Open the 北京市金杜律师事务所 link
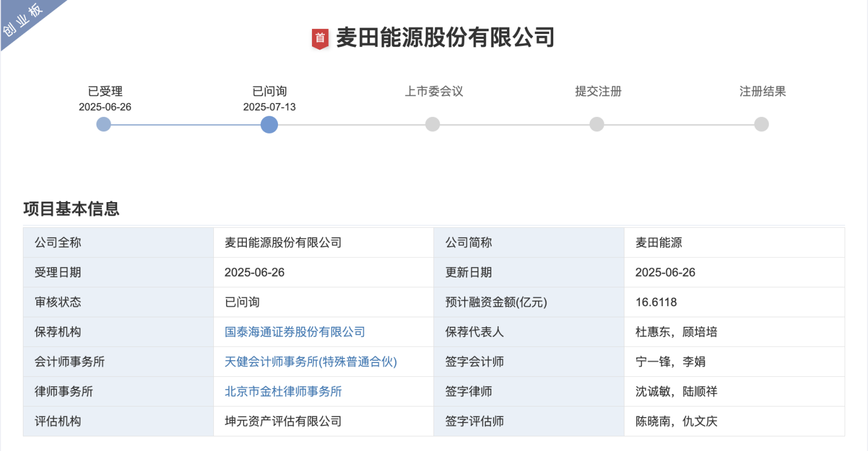The width and height of the screenshot is (868, 451). 283,391
